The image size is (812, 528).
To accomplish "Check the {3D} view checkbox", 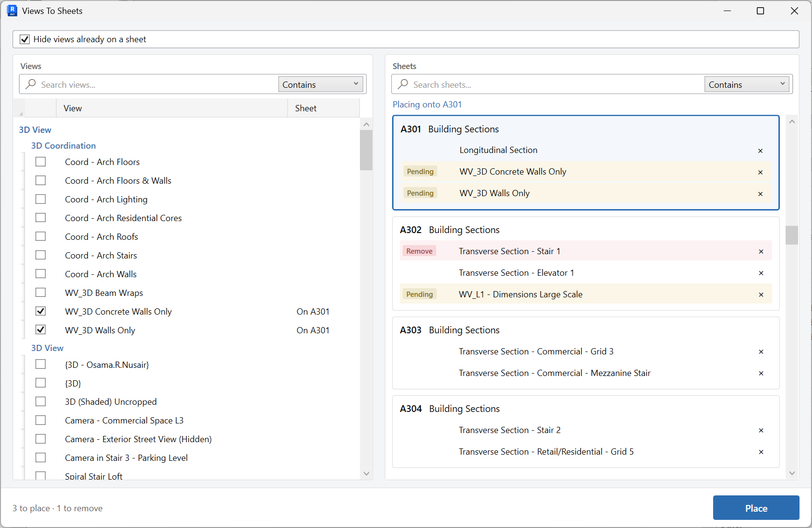I will (x=41, y=383).
